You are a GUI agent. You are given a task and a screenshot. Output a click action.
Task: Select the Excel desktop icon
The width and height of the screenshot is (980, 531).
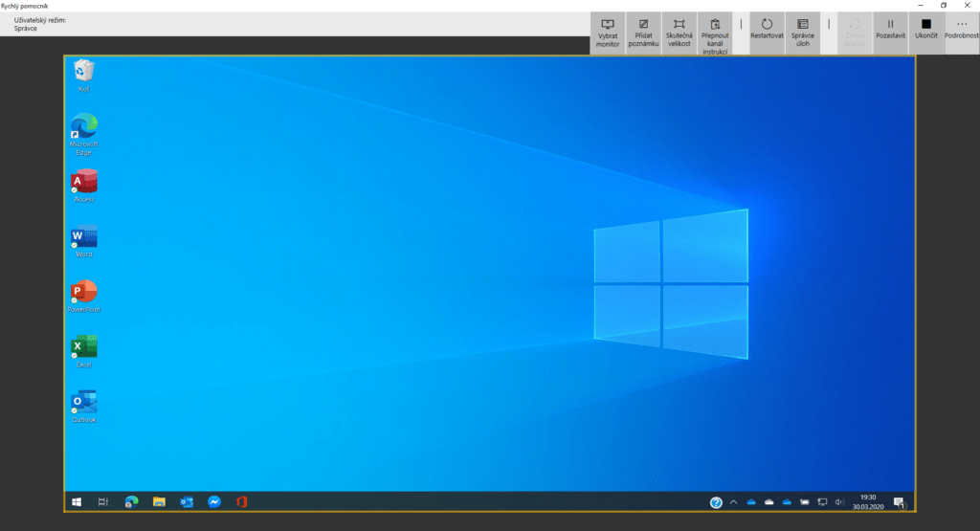pos(84,350)
